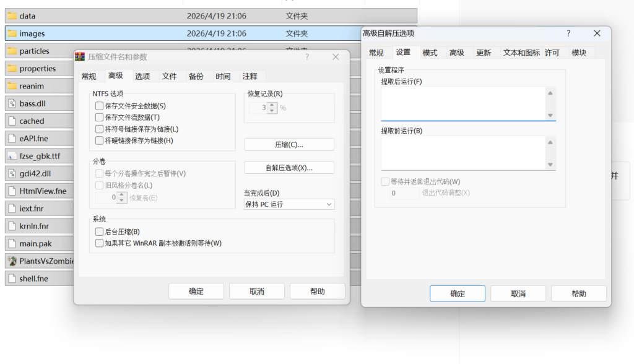Select the images folder icon
This screenshot has width=634, height=364.
12,33
